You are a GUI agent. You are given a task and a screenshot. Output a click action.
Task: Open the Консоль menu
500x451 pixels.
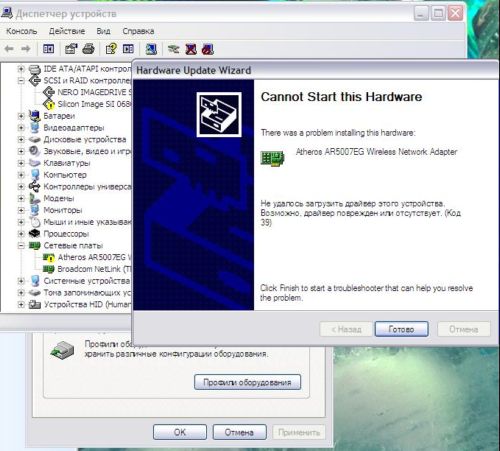(22, 31)
